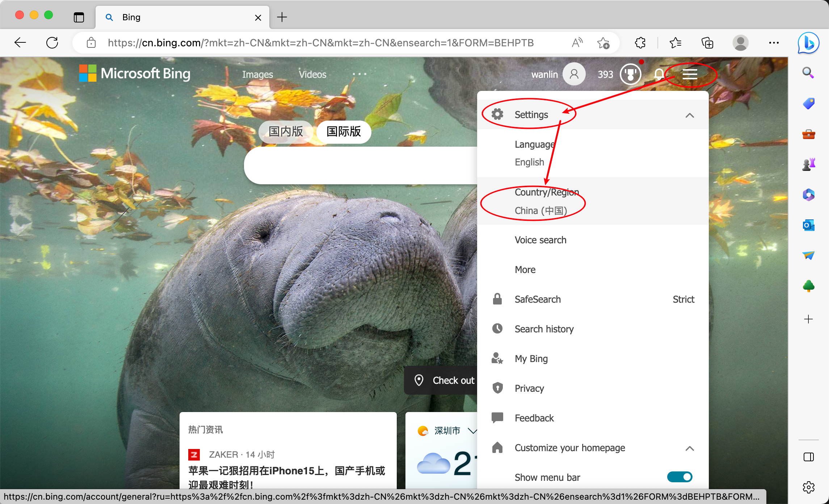Image resolution: width=829 pixels, height=504 pixels.
Task: Select More in Settings menu
Action: click(x=593, y=270)
